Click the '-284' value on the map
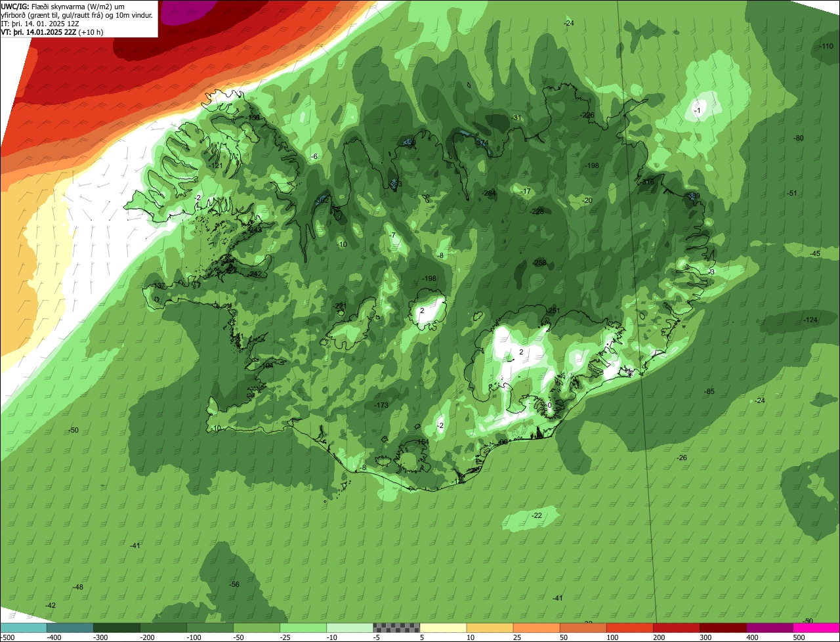Viewport: 840px width, 642px height. click(489, 194)
